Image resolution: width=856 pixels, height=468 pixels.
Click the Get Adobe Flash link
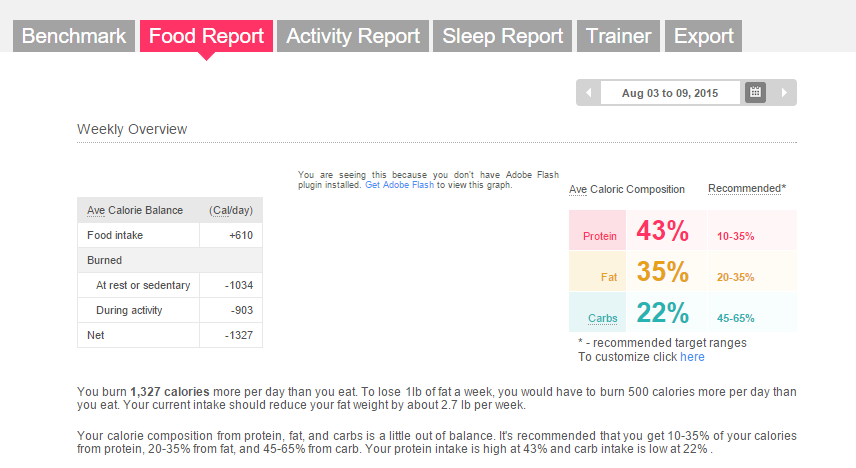(399, 185)
